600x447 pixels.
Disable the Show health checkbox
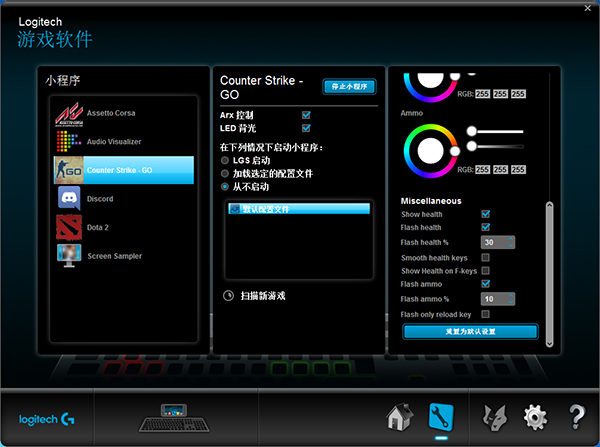pyautogui.click(x=486, y=214)
